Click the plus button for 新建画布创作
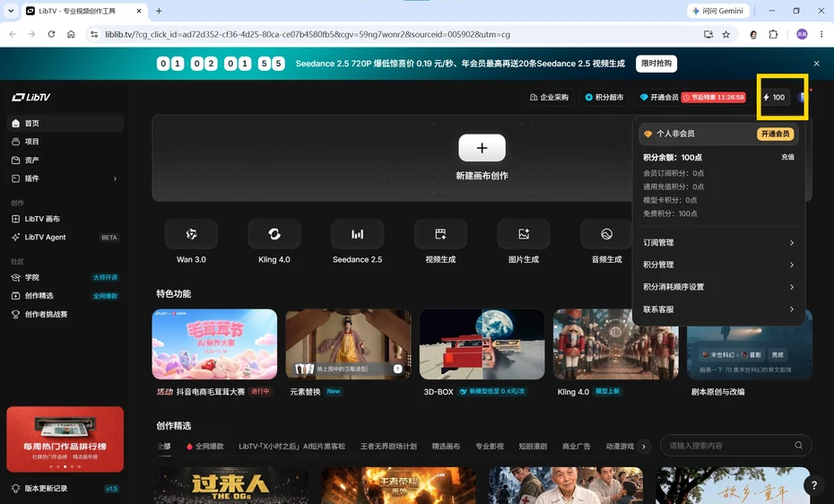This screenshot has width=834, height=504. [x=482, y=148]
